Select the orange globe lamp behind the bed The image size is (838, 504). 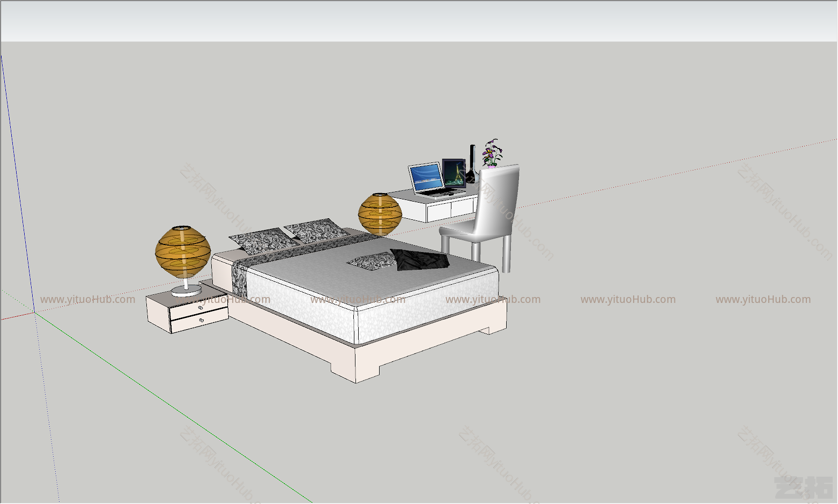(x=380, y=214)
